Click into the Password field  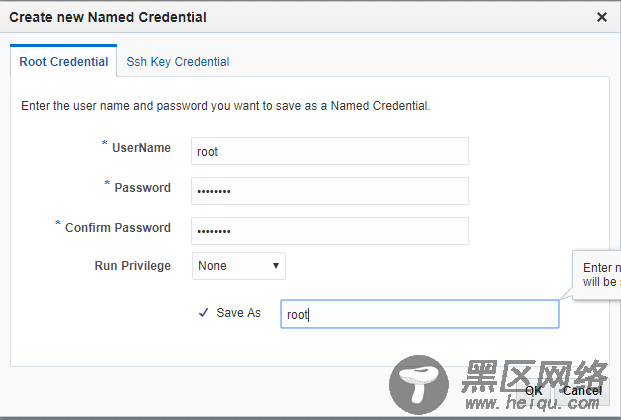click(330, 191)
